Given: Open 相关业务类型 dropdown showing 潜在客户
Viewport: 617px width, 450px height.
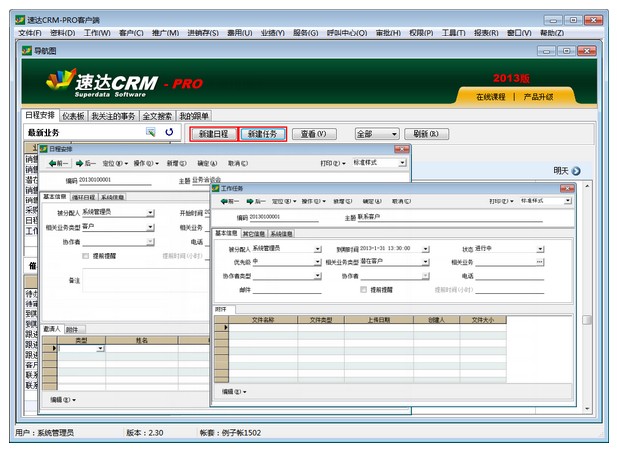Looking at the screenshot, I should tap(425, 262).
